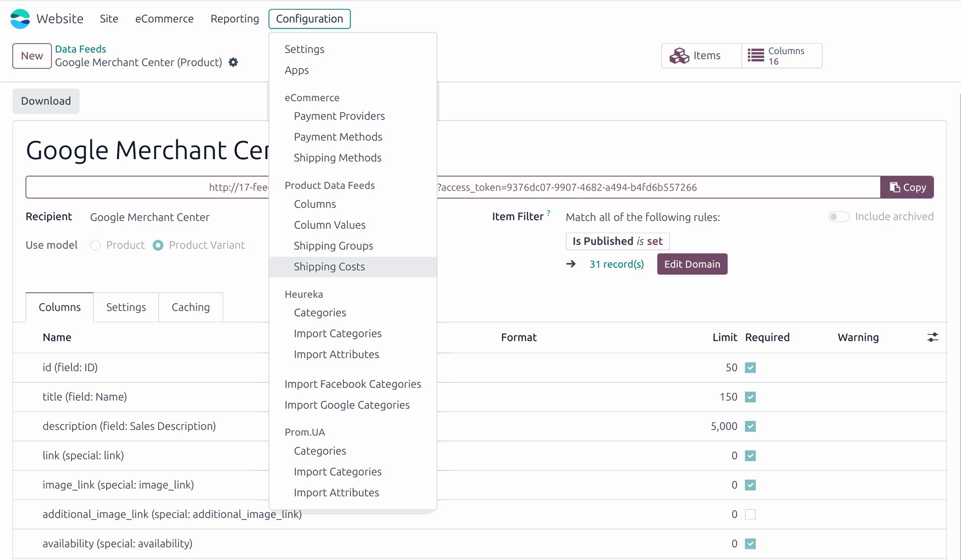961x560 pixels.
Task: Toggle Required checkbox for title row
Action: (x=750, y=397)
